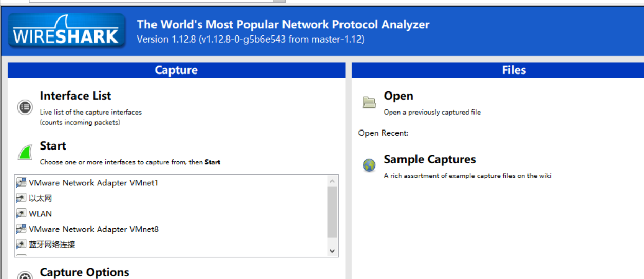Click the Start capture link
This screenshot has width=644, height=279.
[53, 146]
